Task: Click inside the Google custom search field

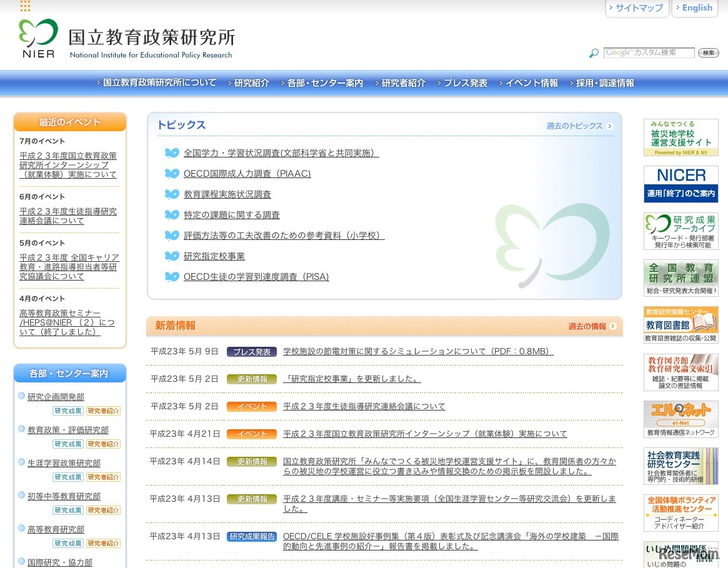Action: coord(648,52)
